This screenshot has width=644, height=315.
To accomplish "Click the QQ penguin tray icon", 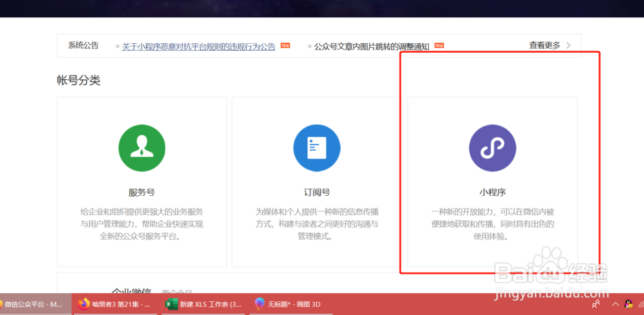I will 629,304.
